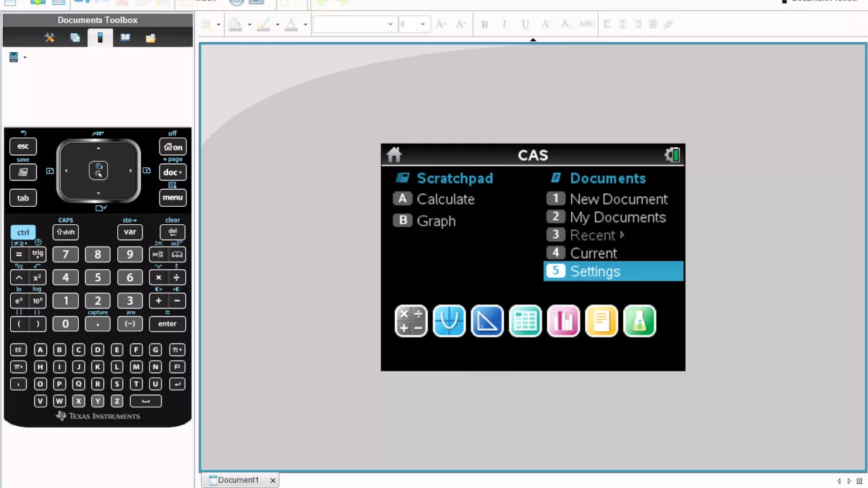Select Scratchpad Graph option B
This screenshot has width=868, height=488.
[x=425, y=221]
